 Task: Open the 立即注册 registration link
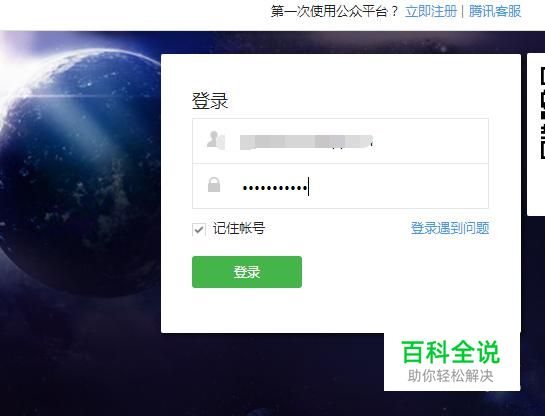pos(431,11)
